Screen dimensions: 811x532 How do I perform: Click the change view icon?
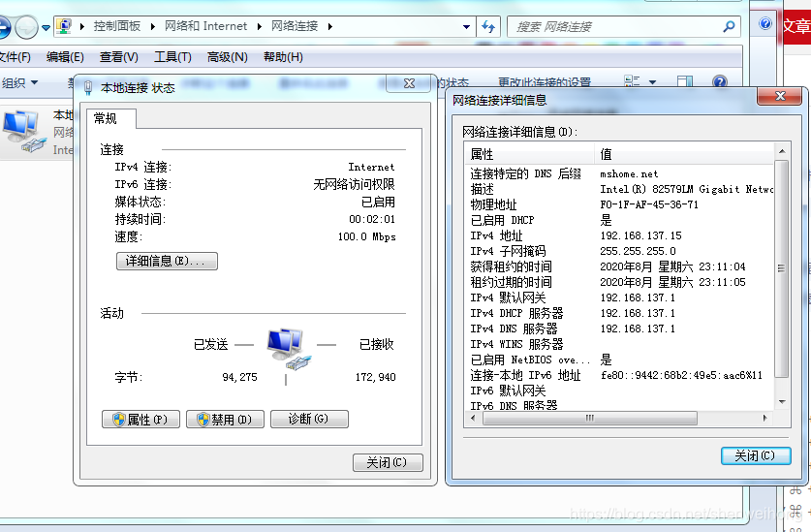click(632, 81)
